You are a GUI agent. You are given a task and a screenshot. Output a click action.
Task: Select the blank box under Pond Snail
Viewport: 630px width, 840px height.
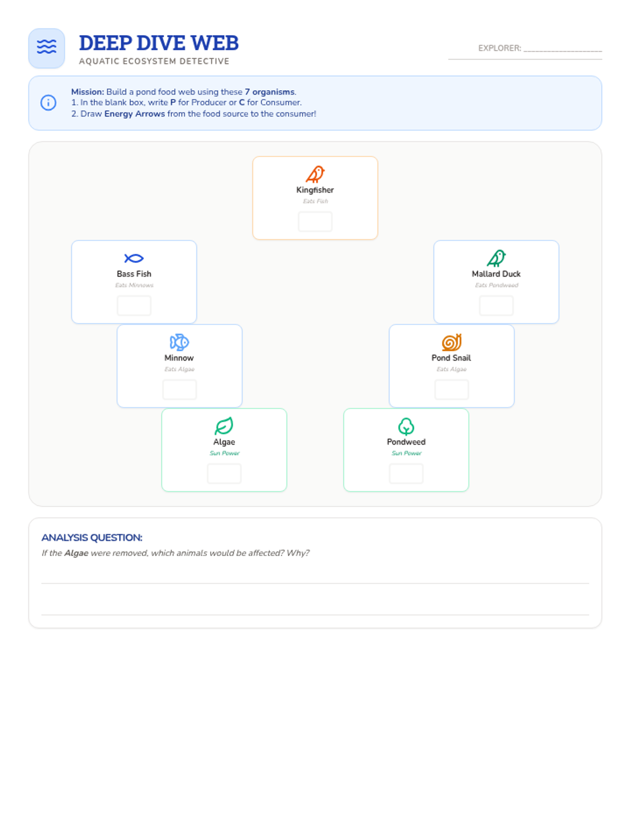point(451,390)
